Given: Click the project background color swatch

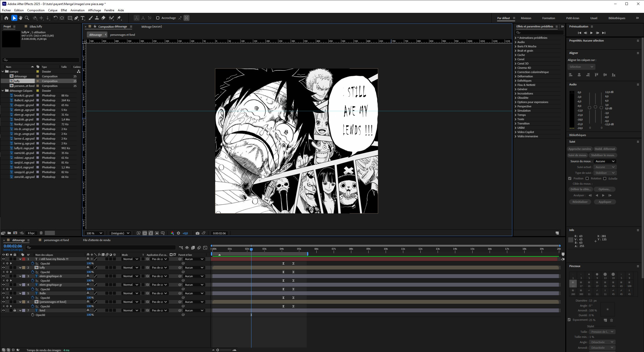Looking at the screenshot, I should (x=50, y=233).
